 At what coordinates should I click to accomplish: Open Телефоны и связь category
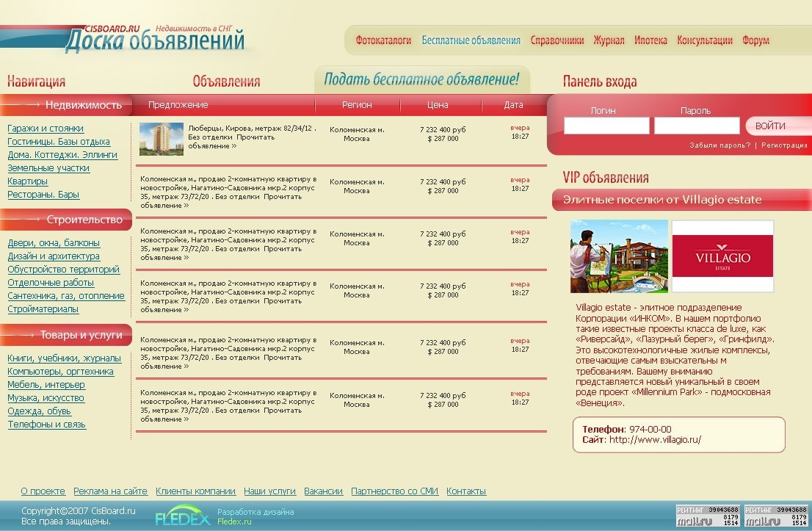(46, 425)
